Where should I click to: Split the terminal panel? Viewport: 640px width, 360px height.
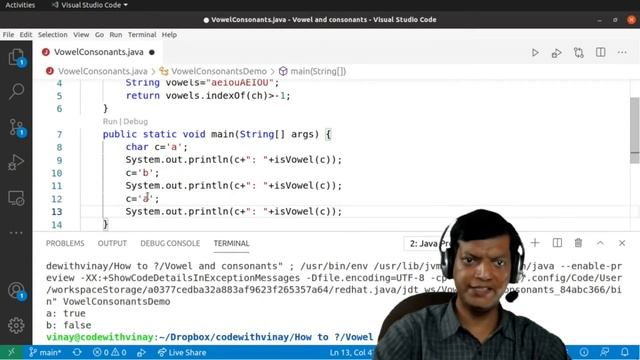[557, 243]
